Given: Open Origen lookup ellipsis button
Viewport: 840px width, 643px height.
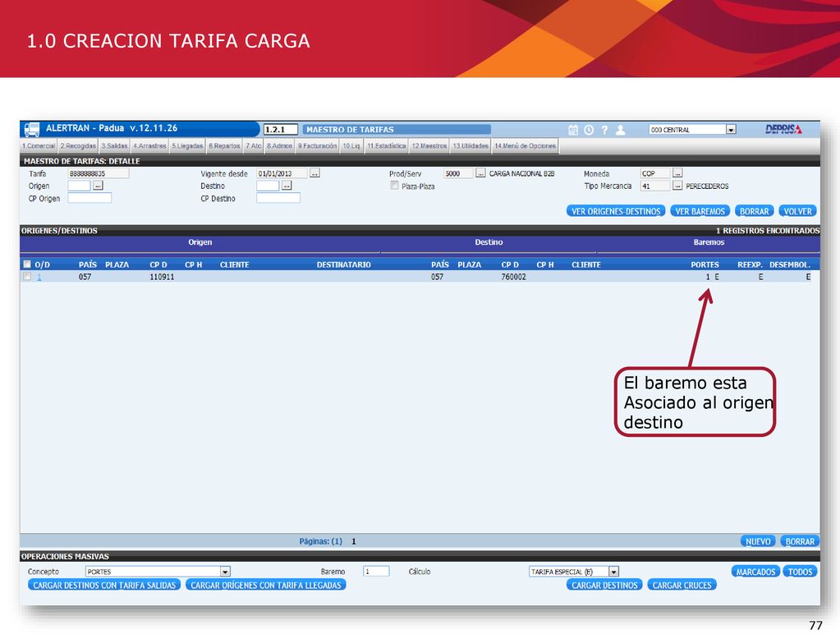Looking at the screenshot, I should (x=98, y=186).
